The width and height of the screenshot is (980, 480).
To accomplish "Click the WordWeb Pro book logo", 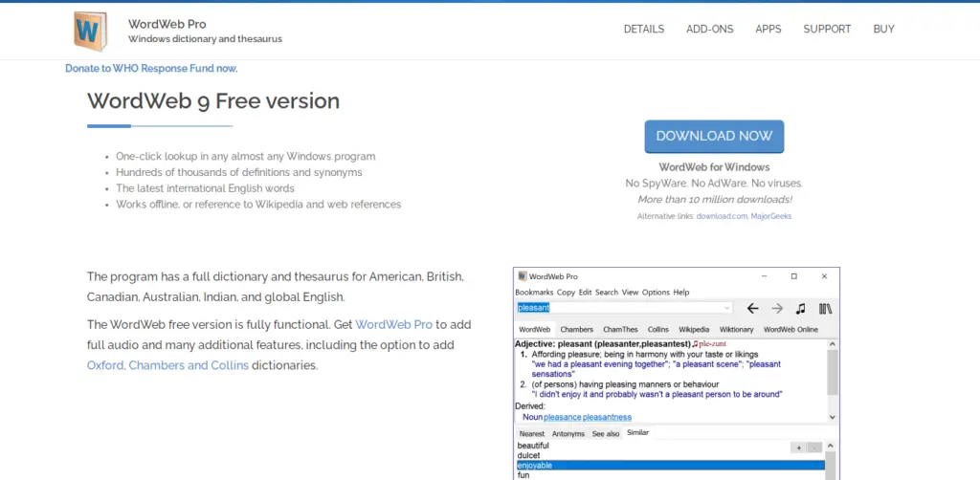I will coord(91,31).
